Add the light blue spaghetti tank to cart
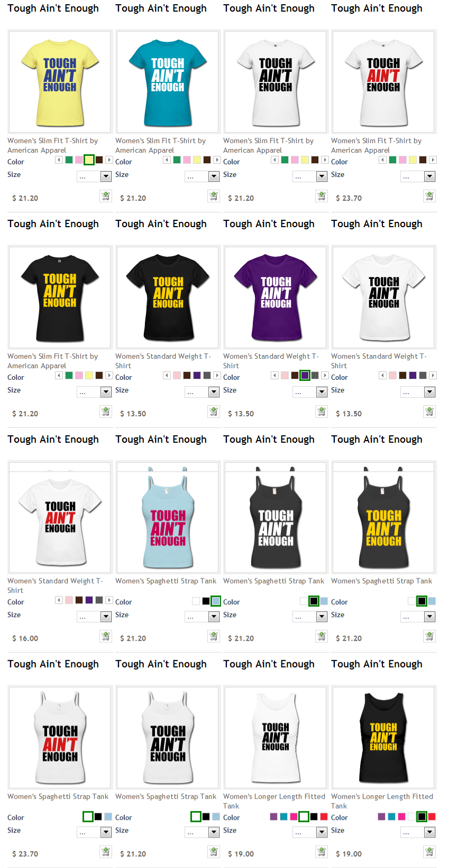 tap(214, 636)
